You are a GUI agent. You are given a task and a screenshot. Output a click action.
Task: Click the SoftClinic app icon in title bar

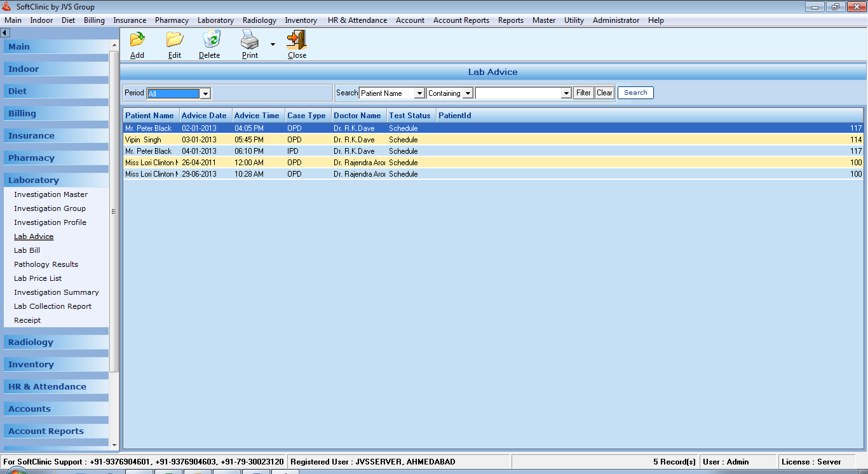7,7
